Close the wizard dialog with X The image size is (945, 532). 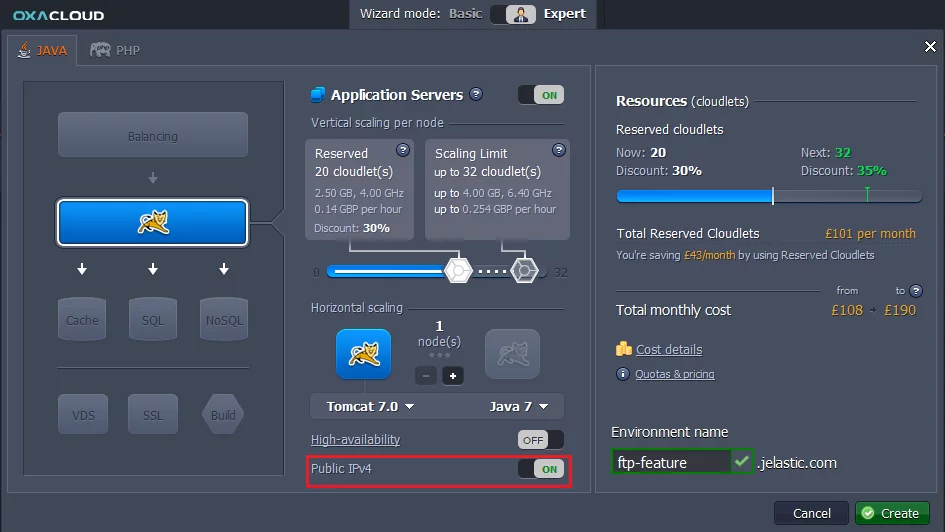tap(930, 46)
